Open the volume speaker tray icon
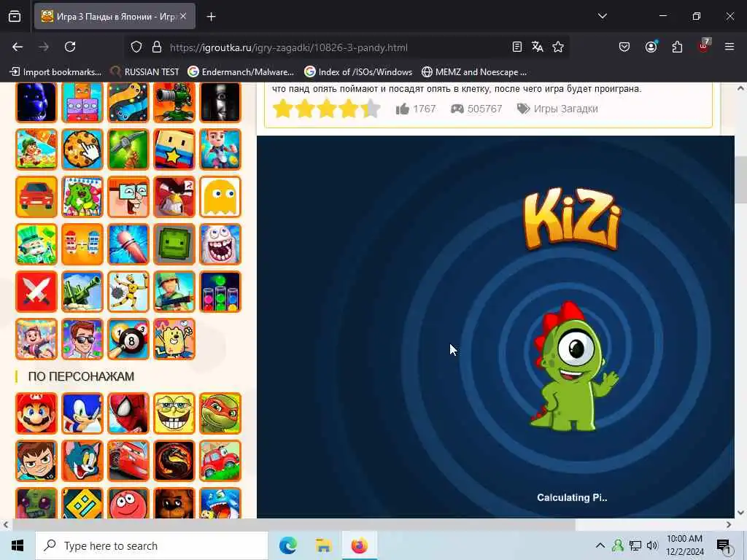Image resolution: width=747 pixels, height=560 pixels. [x=652, y=545]
